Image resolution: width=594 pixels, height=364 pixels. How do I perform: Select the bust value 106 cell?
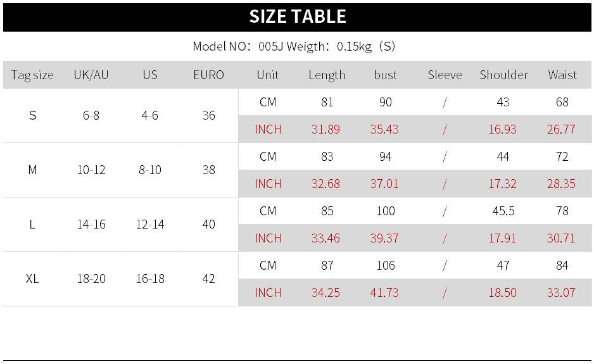385,265
